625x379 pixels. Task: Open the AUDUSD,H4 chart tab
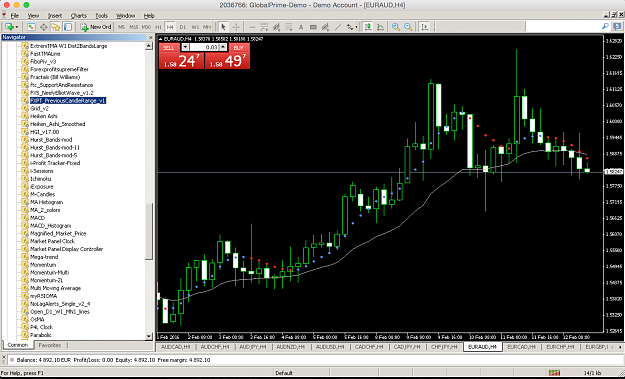330,347
